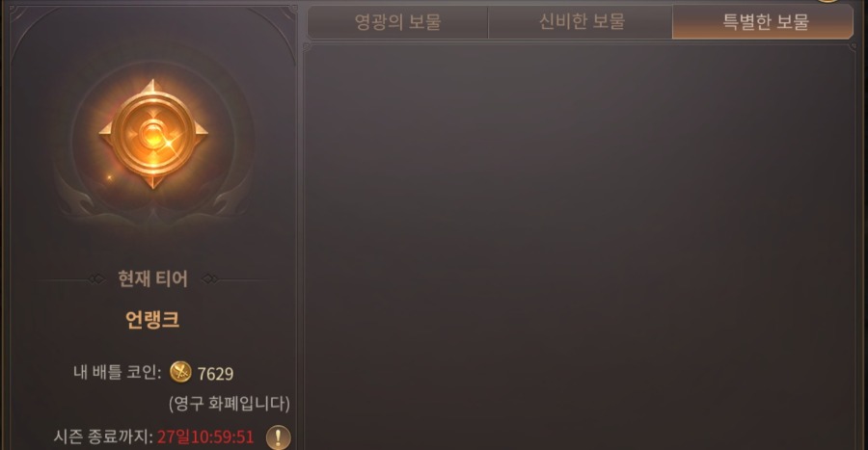Click the gold battle coin icon
This screenshot has height=450, width=868.
tap(180, 372)
